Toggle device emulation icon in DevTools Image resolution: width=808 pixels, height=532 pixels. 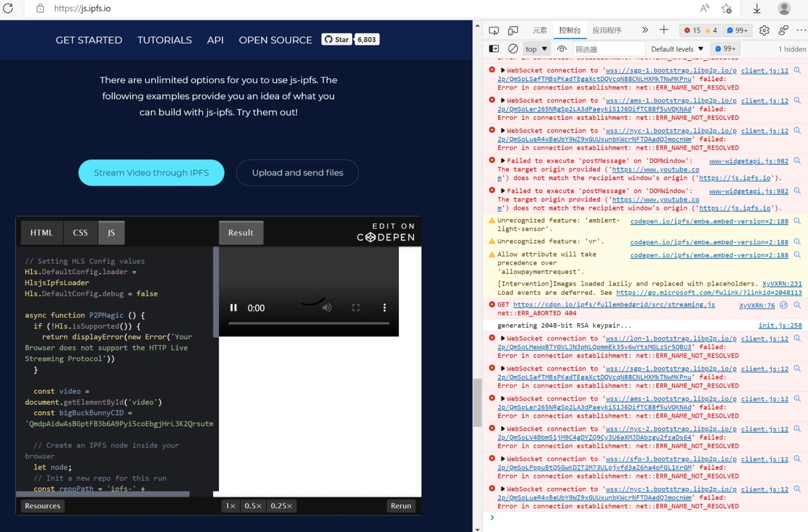click(513, 30)
